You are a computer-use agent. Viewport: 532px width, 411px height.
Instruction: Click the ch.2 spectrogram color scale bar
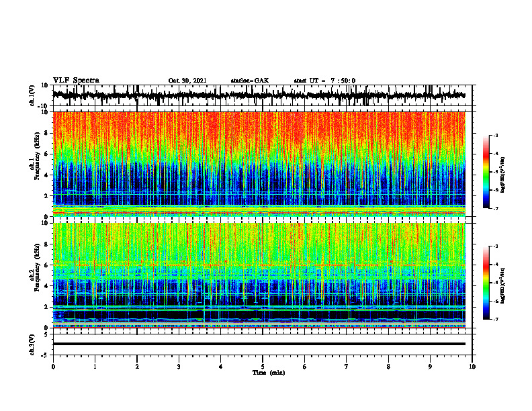tap(486, 283)
